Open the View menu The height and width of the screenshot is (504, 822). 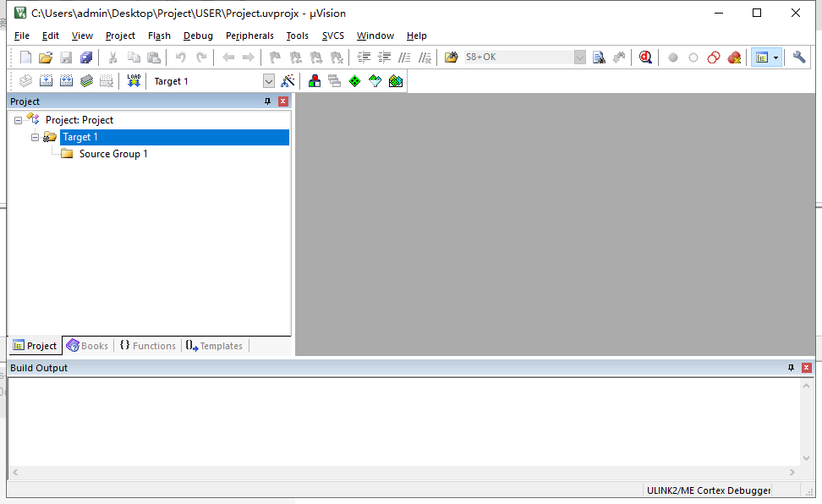(82, 36)
